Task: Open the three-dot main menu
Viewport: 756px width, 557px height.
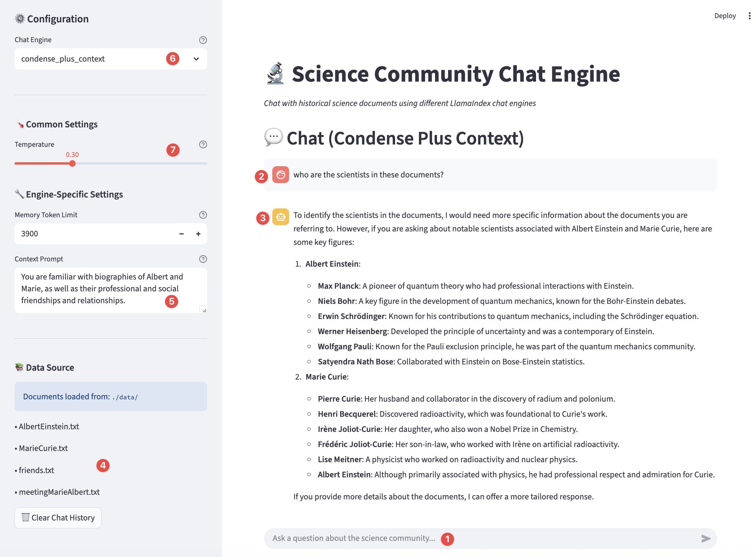Action: (749, 16)
